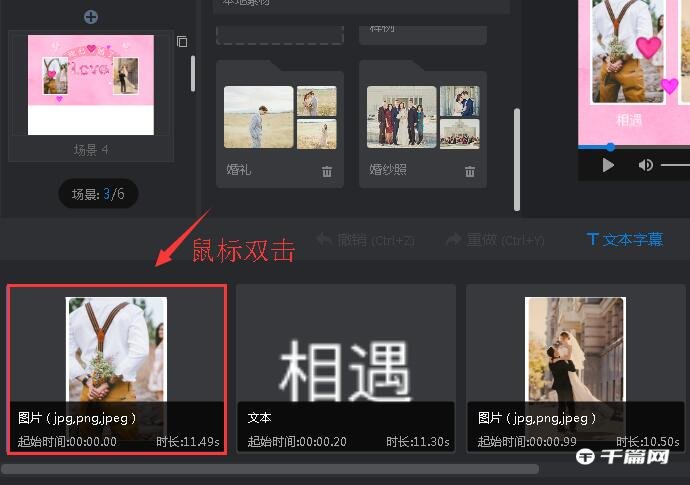Select the 场景 4 thumbnail
690x485 pixels.
click(91, 85)
